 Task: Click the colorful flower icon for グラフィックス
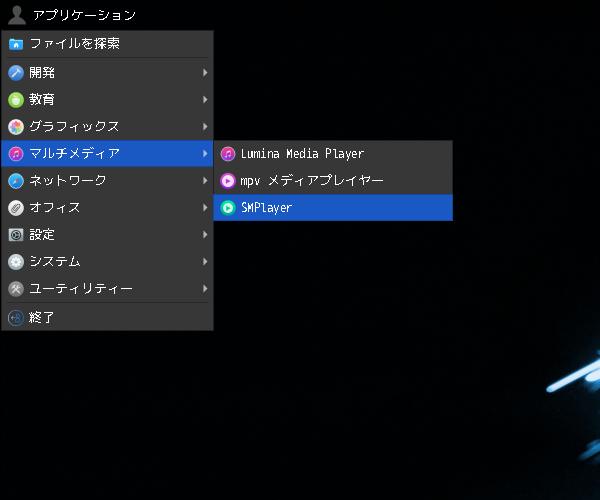pyautogui.click(x=16, y=127)
